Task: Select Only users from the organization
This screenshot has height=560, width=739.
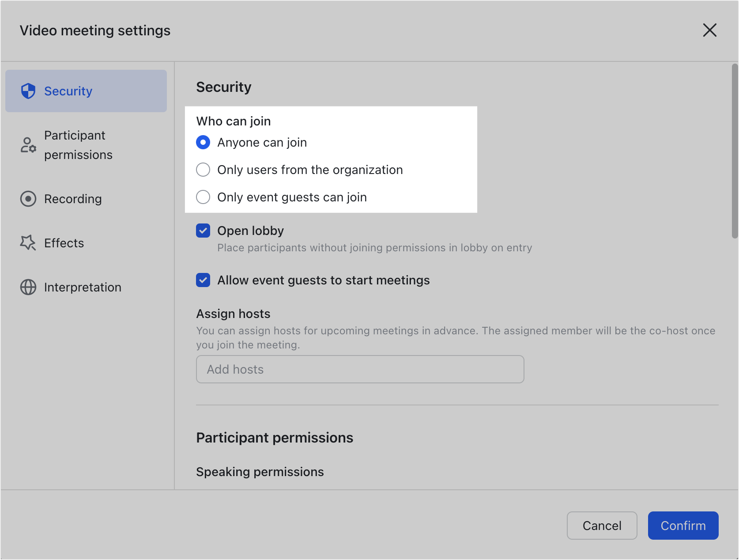Action: click(203, 170)
